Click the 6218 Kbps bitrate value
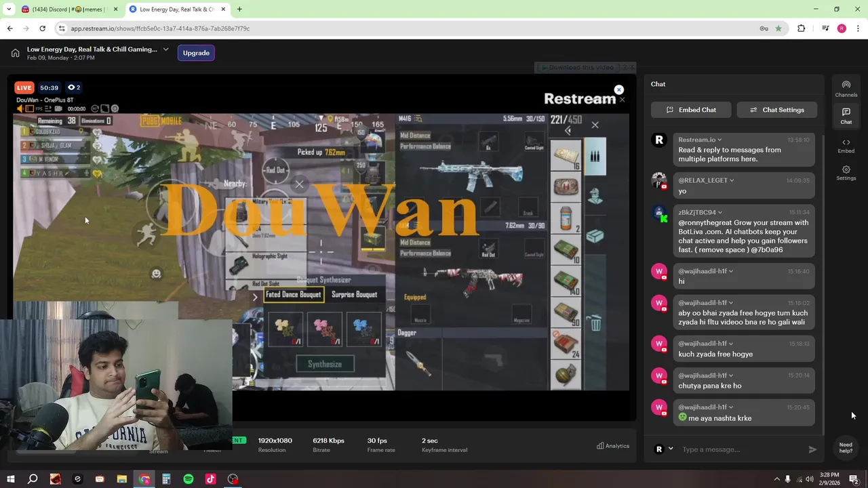The width and height of the screenshot is (868, 488). (x=328, y=441)
